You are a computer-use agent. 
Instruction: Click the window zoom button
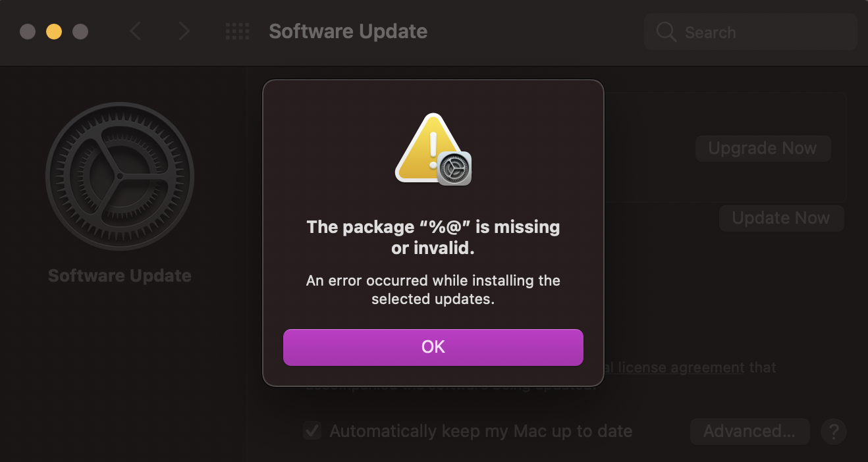coord(80,32)
